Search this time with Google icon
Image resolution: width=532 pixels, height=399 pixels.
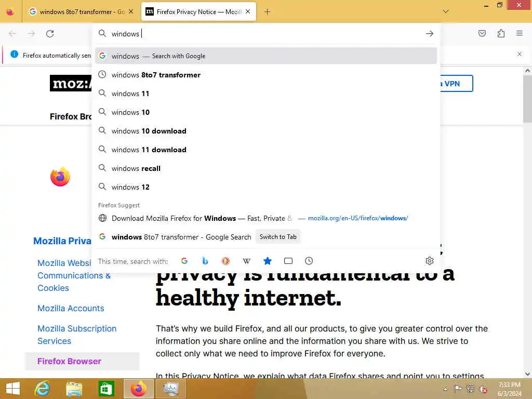184,261
